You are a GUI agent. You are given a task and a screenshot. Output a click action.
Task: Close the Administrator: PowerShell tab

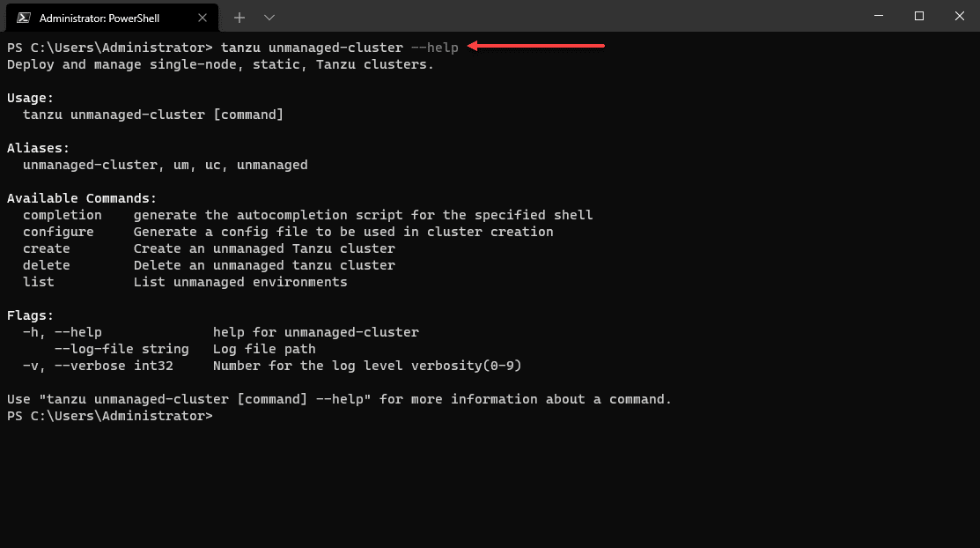click(203, 18)
